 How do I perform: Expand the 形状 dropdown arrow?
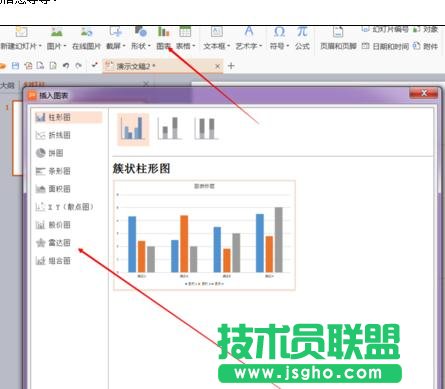(149, 46)
